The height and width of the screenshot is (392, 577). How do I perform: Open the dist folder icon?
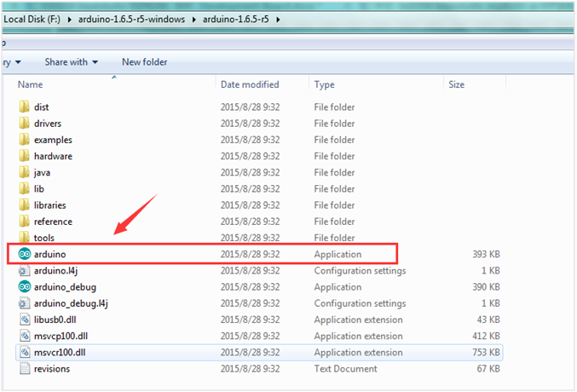[24, 107]
